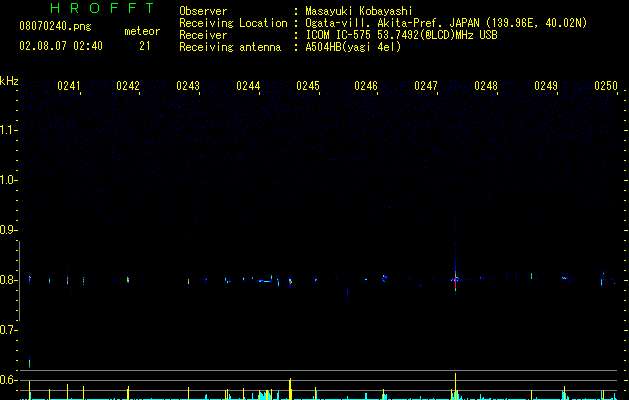Click the yellow level bar between 0244 and 0245
Viewport: 629px width, 400px height.
click(x=290, y=389)
